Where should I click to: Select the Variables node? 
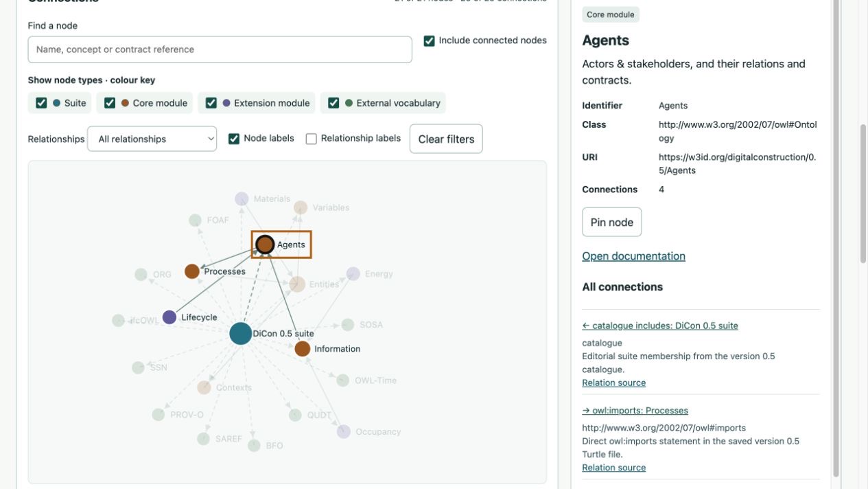point(301,207)
